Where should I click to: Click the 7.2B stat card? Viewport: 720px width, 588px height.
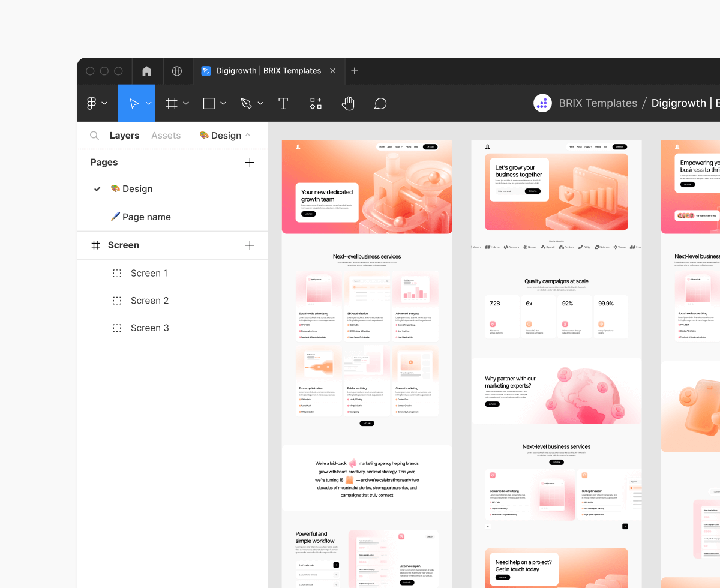(x=502, y=317)
